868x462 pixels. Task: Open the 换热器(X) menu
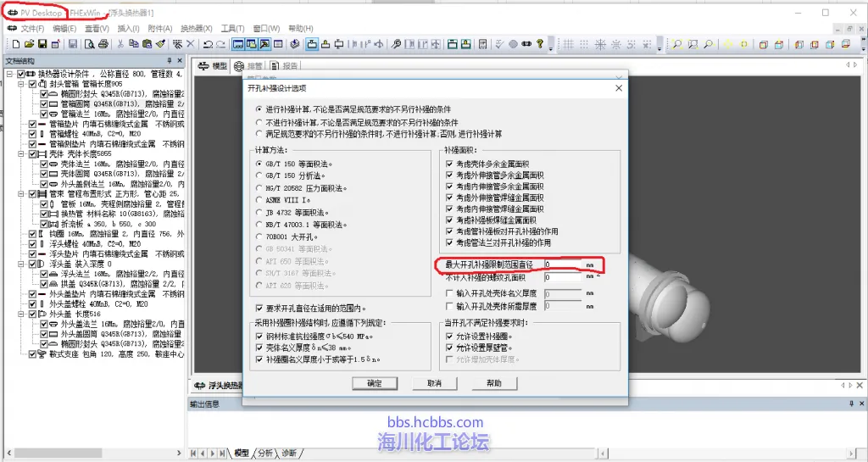[197, 28]
